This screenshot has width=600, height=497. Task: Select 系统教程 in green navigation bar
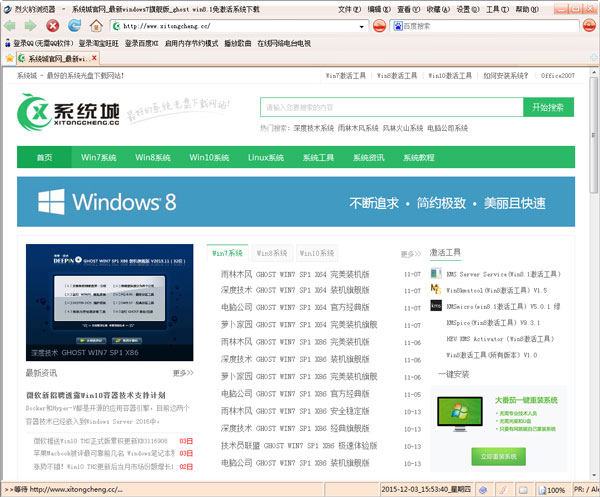tap(419, 157)
